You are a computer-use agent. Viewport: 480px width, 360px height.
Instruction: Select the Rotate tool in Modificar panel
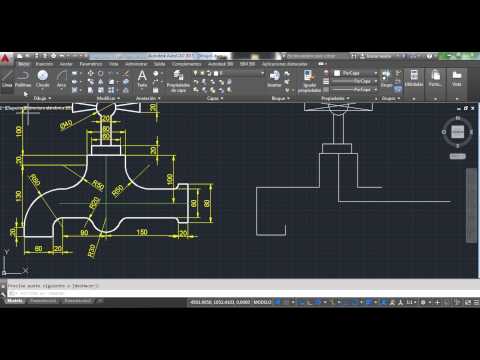click(100, 73)
